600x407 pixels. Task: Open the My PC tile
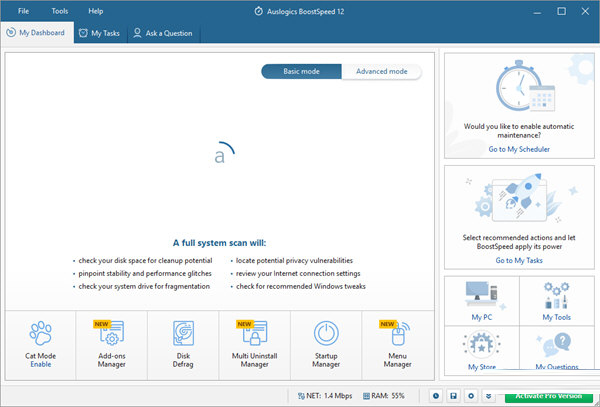click(481, 301)
